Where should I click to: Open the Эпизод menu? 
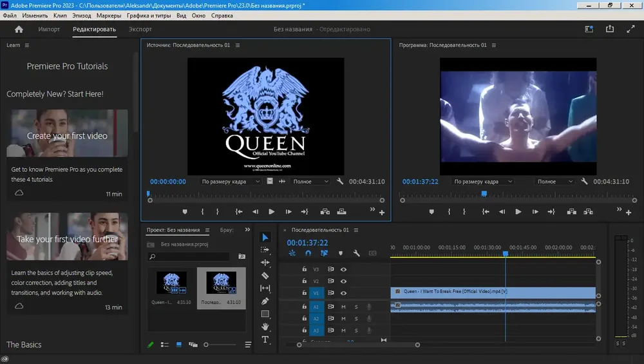(x=81, y=15)
